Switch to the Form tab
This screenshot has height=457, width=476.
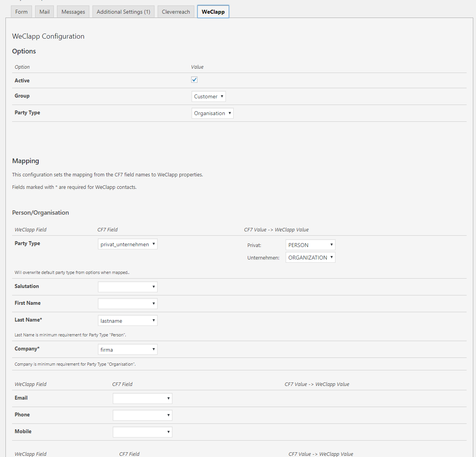coord(21,12)
